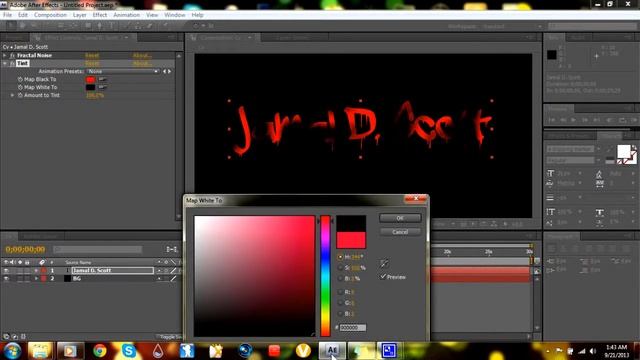Click the timeline search field
Screen dimensions: 640x360
coord(98,249)
